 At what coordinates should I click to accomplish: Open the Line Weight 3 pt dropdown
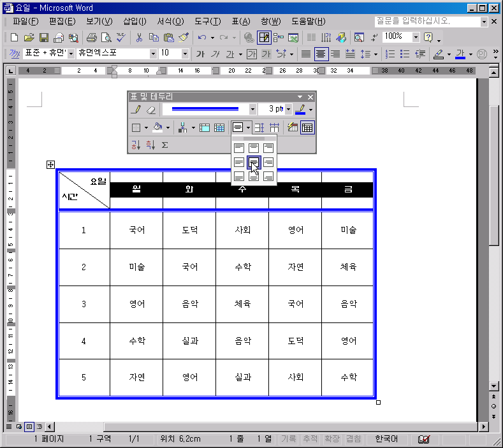point(288,110)
